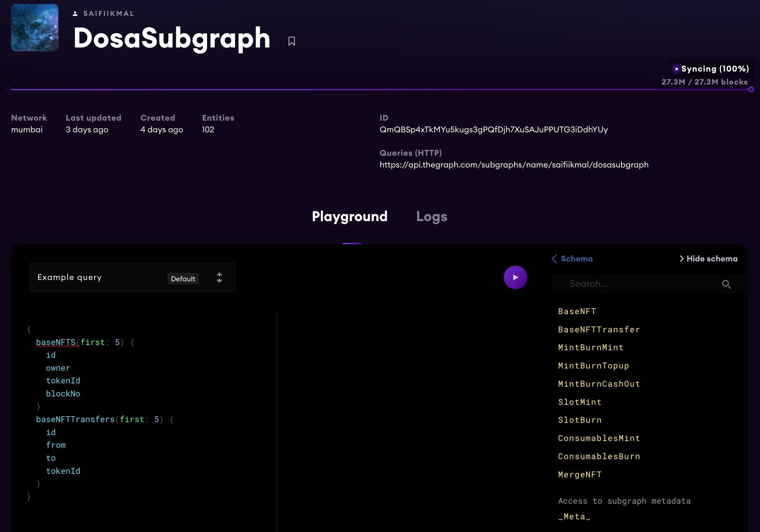Toggle the Example query selector dropdown

pyautogui.click(x=219, y=277)
